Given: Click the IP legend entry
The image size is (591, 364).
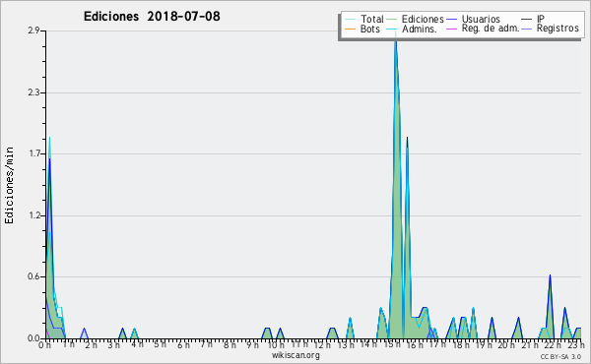Looking at the screenshot, I should (x=533, y=19).
